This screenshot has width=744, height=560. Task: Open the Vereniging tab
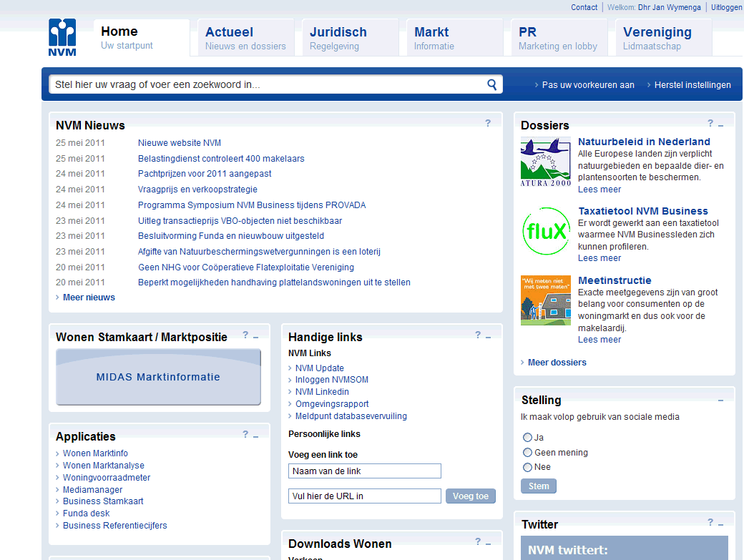pyautogui.click(x=663, y=37)
